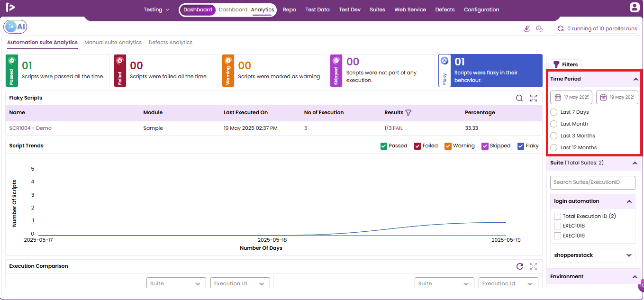The height and width of the screenshot is (300, 644).
Task: Search flaky scripts with magnifier icon
Action: [519, 98]
